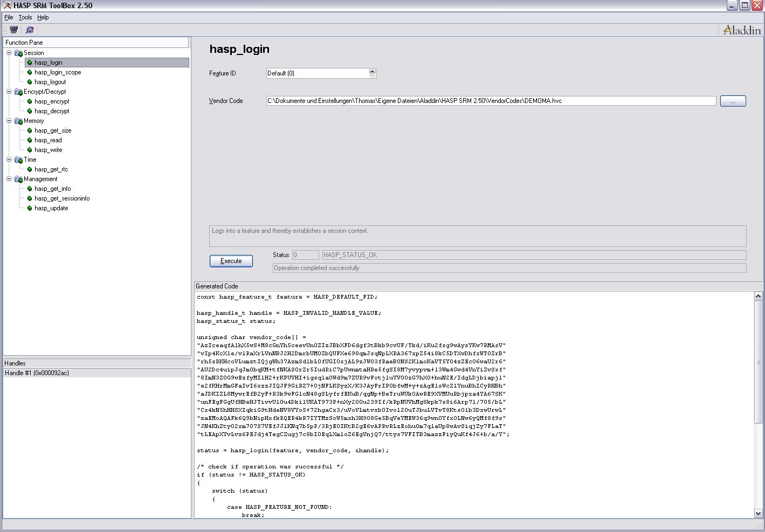
Task: Click the green icon beside hasp_login
Action: [30, 63]
